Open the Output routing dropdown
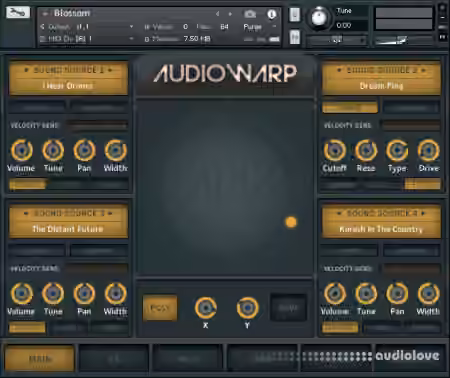 [x=87, y=27]
